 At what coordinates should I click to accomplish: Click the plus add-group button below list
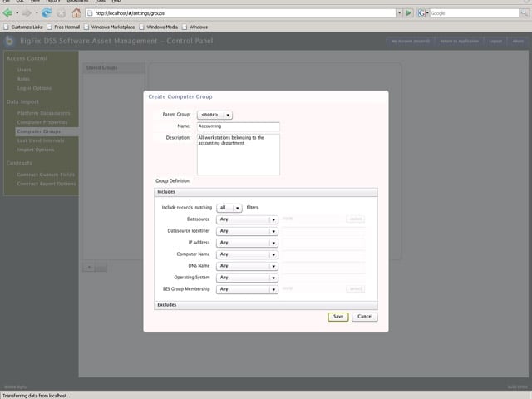[x=89, y=268]
